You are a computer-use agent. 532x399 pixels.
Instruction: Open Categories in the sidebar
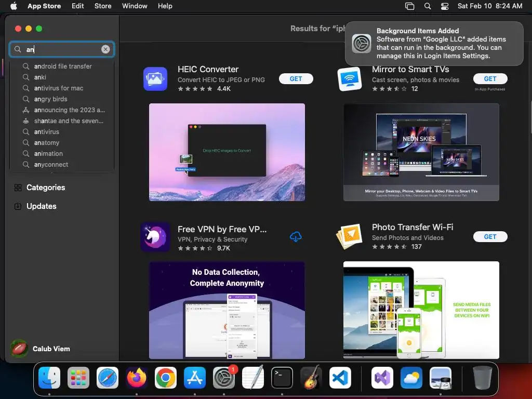39,187
